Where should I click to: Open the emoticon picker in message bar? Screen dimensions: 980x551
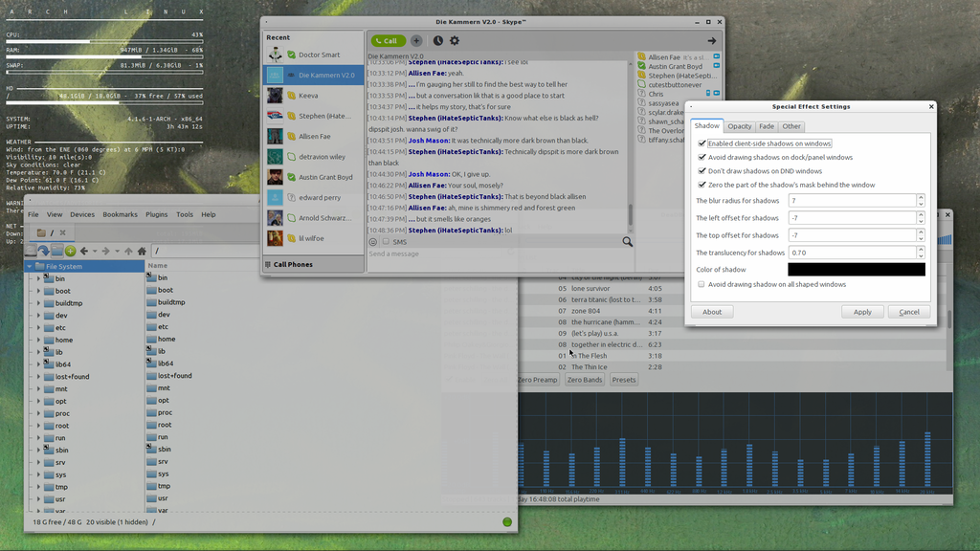[x=373, y=242]
